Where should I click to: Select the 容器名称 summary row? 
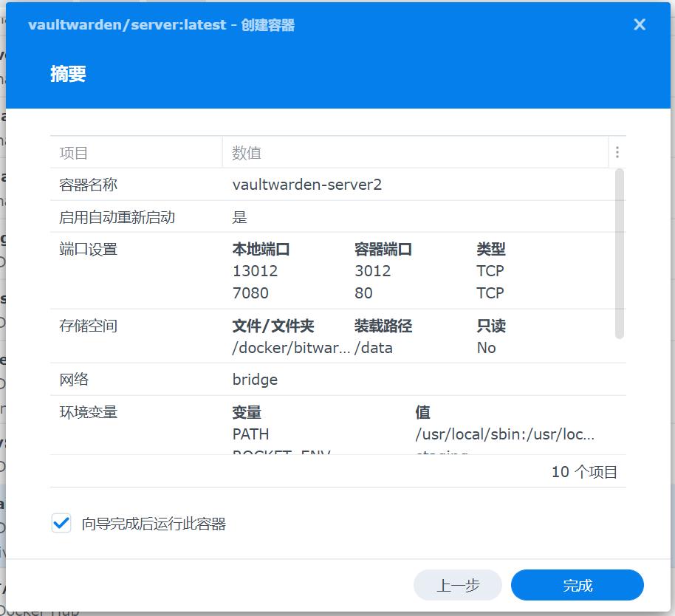pos(89,185)
